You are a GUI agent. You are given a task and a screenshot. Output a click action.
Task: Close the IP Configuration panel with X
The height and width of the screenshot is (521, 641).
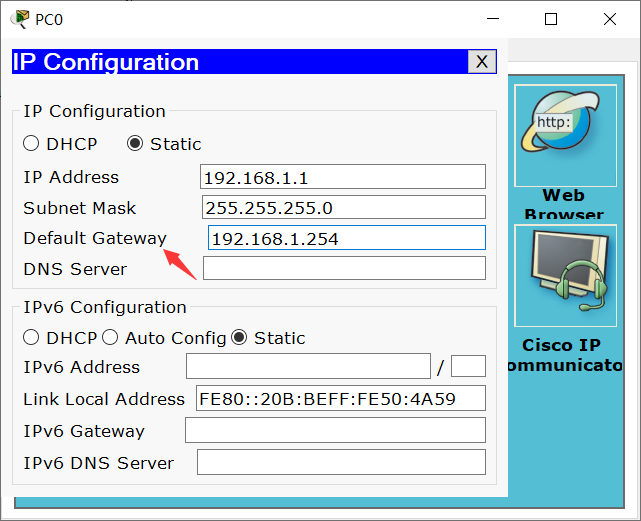pyautogui.click(x=482, y=62)
